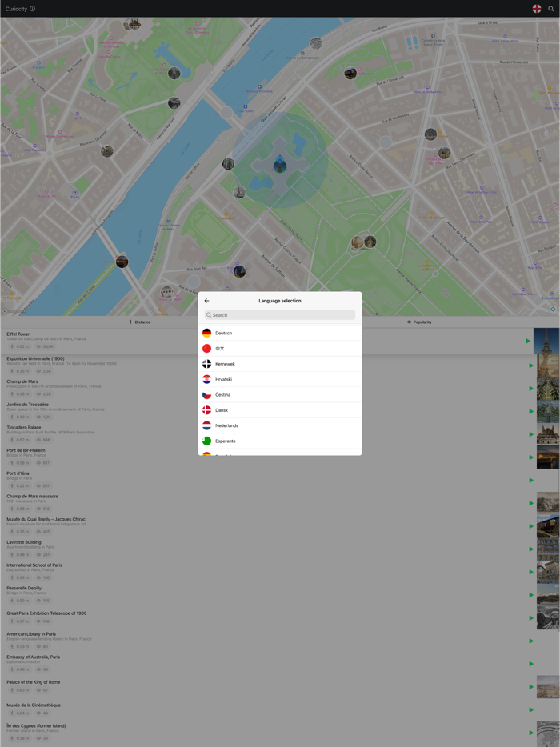Open Eiffel Tower thumbnail image
Viewport: 560px width, 747px height.
(x=546, y=341)
